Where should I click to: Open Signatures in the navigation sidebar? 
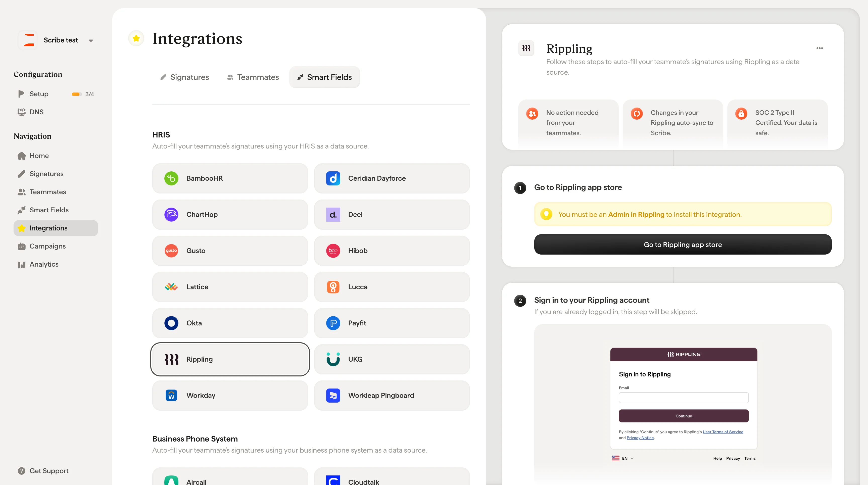coord(56,174)
